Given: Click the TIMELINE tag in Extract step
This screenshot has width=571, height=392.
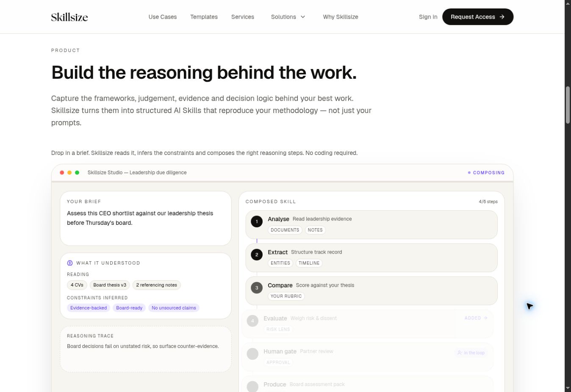Looking at the screenshot, I should coord(309,263).
